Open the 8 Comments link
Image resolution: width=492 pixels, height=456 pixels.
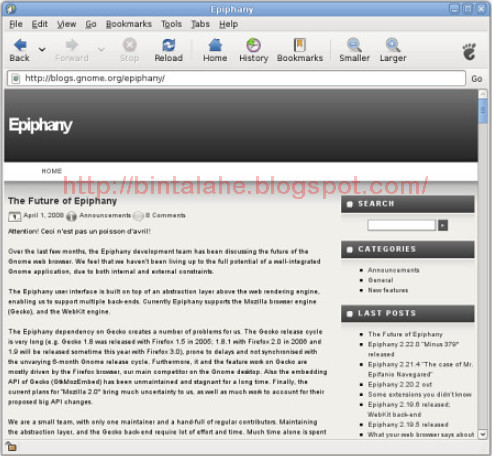pos(165,215)
